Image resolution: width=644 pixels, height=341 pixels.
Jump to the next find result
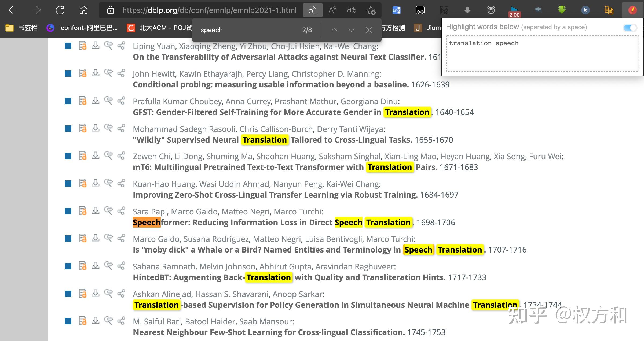[351, 30]
